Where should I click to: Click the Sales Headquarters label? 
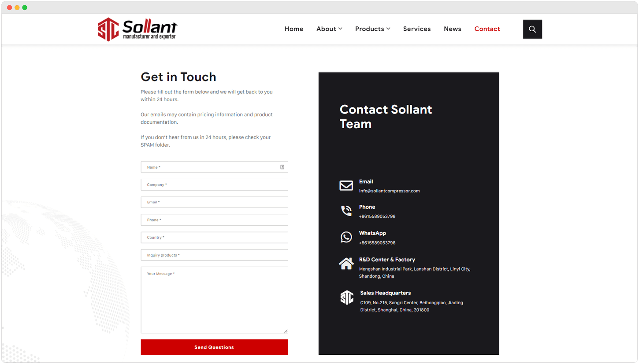[385, 293]
